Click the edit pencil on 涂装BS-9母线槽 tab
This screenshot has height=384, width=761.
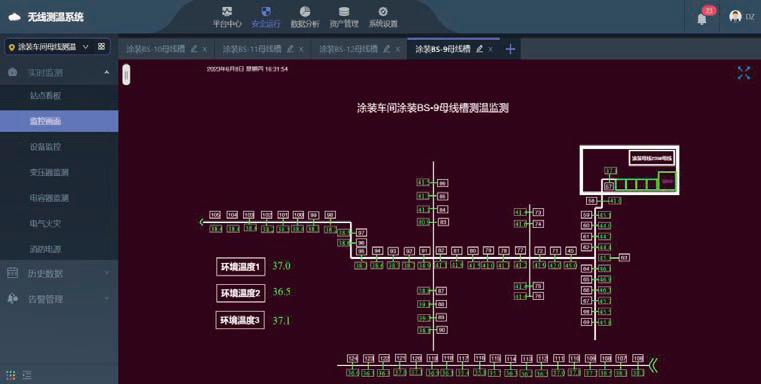480,49
